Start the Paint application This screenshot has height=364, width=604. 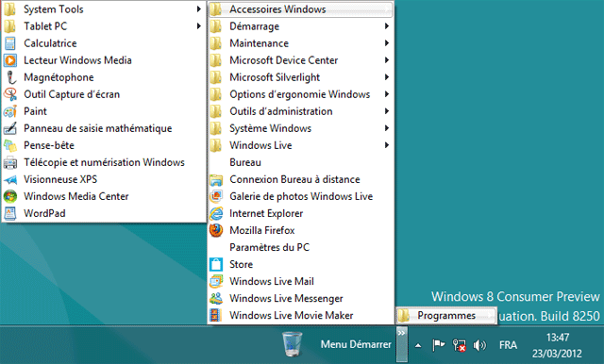click(104, 111)
